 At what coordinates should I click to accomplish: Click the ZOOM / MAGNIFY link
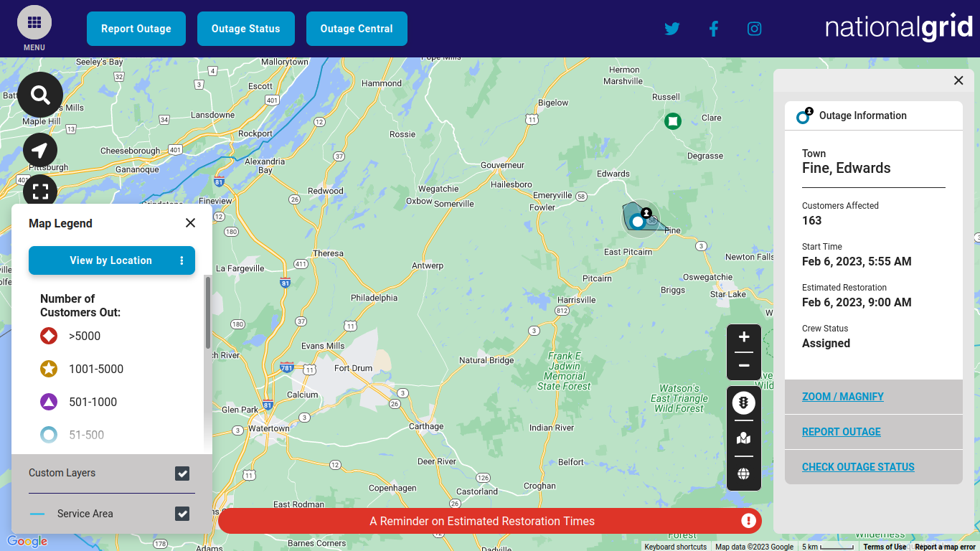pos(842,397)
